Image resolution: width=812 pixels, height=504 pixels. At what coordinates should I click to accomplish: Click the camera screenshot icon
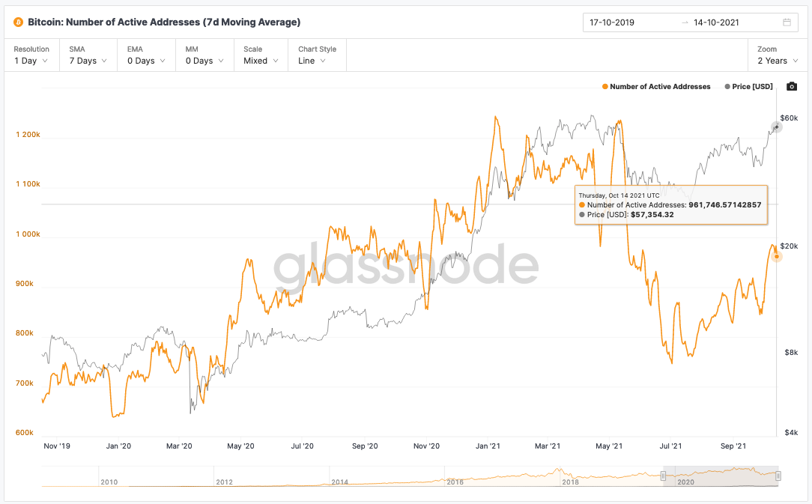792,87
